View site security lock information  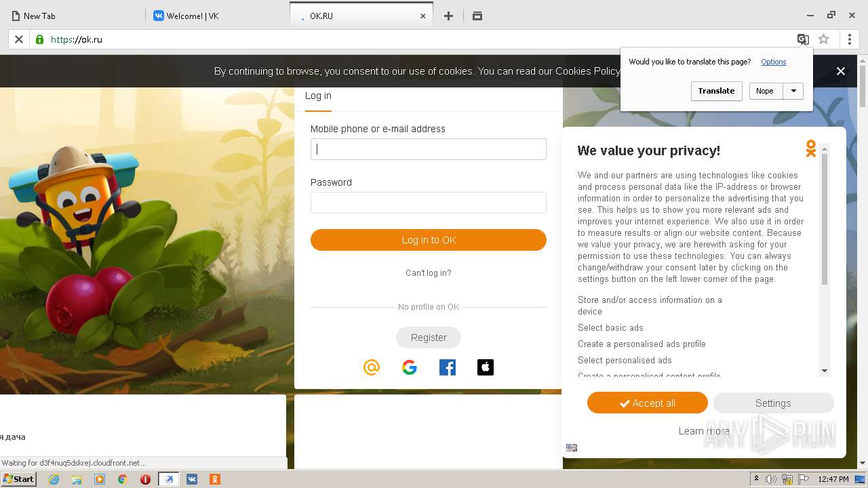pos(39,39)
